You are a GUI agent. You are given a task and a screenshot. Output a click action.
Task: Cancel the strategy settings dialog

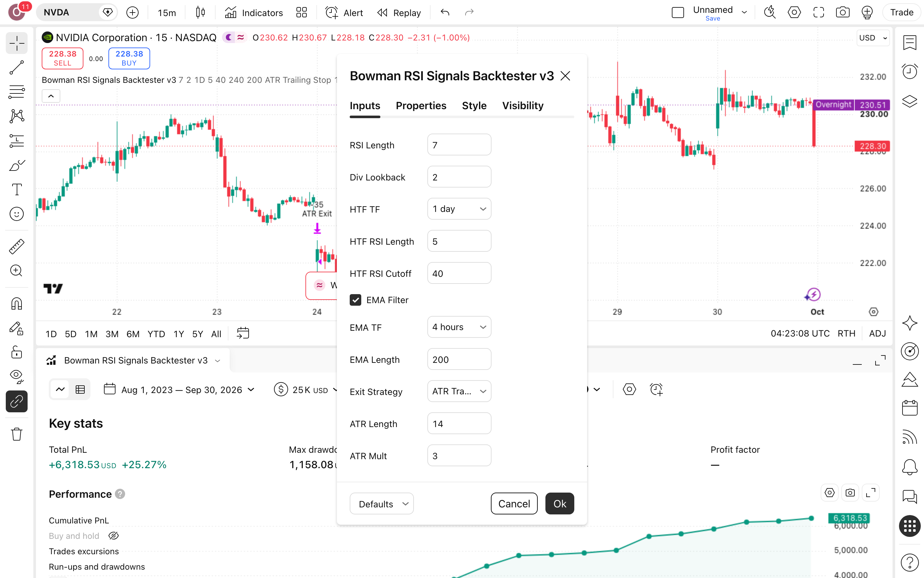click(514, 504)
